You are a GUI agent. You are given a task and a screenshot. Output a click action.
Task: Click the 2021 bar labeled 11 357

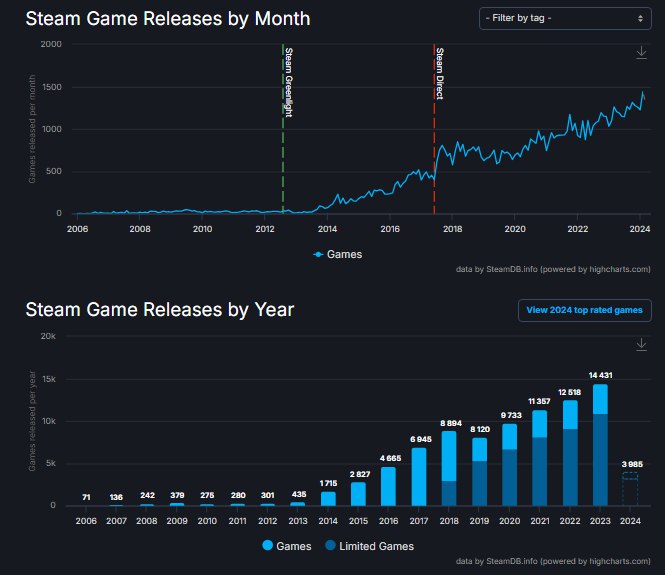tap(539, 458)
